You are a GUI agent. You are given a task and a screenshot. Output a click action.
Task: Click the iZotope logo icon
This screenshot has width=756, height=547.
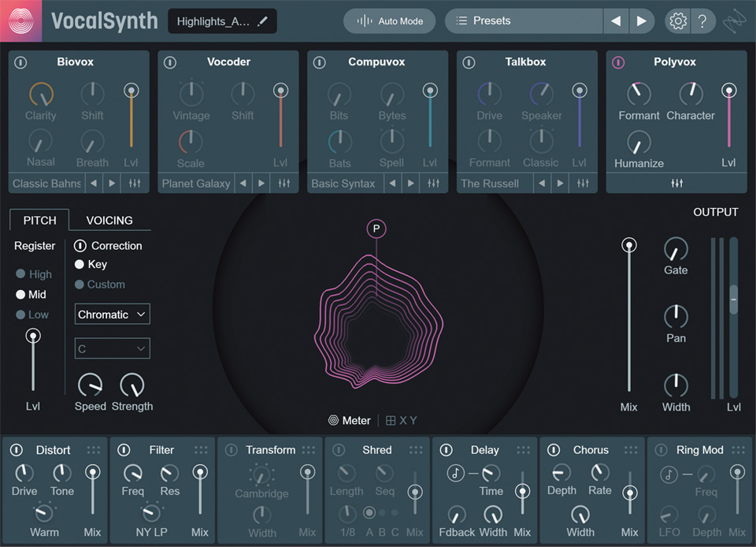coord(734,21)
